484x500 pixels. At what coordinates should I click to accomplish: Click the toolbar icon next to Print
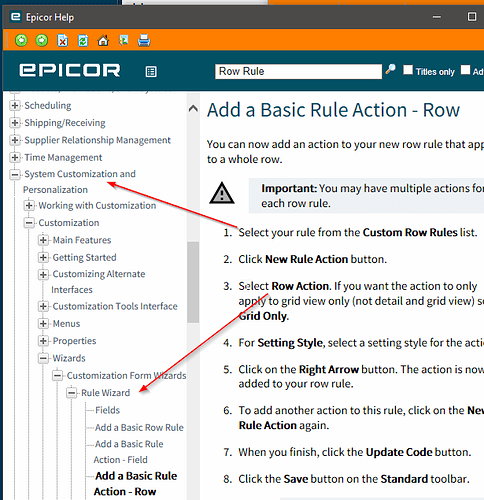pos(124,41)
